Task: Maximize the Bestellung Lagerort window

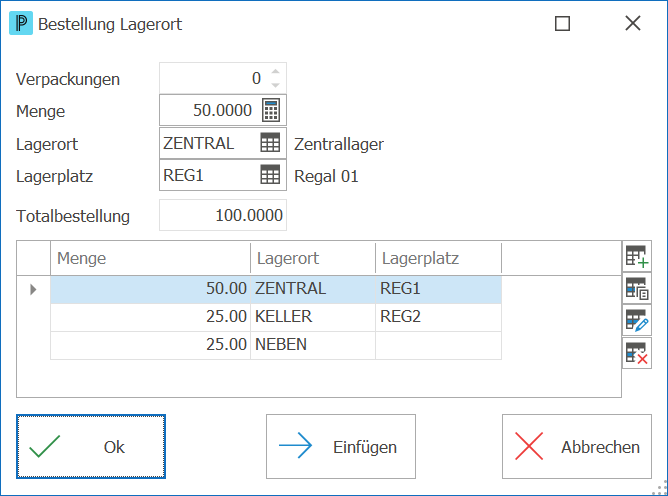Action: [562, 23]
